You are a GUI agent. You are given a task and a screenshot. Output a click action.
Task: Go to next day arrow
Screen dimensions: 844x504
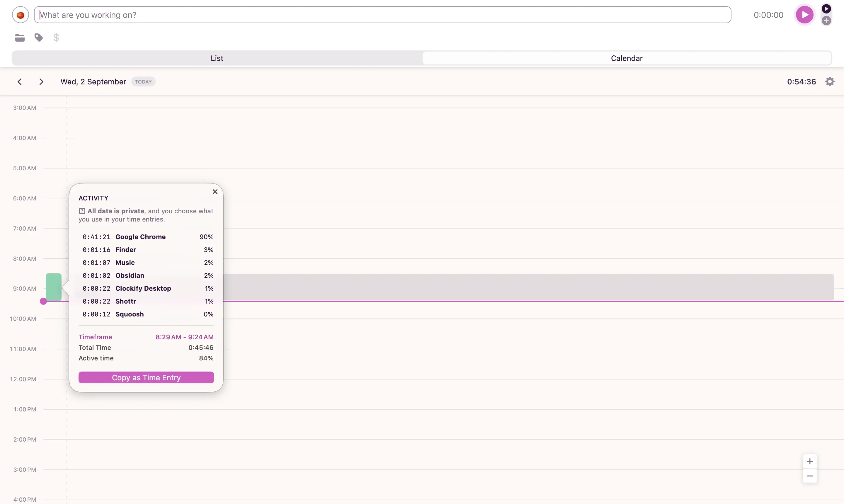41,81
